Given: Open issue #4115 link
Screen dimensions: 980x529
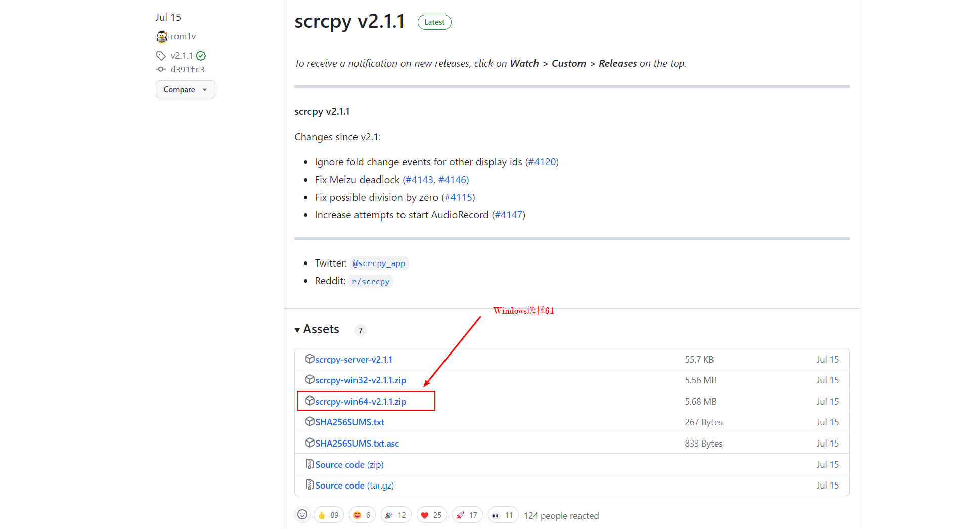Looking at the screenshot, I should coord(458,197).
